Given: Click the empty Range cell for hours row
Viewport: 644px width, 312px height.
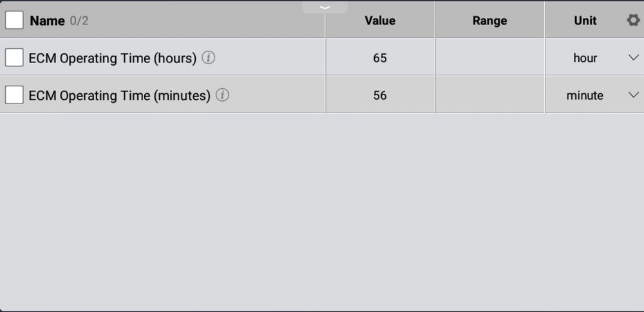Looking at the screenshot, I should coord(490,57).
